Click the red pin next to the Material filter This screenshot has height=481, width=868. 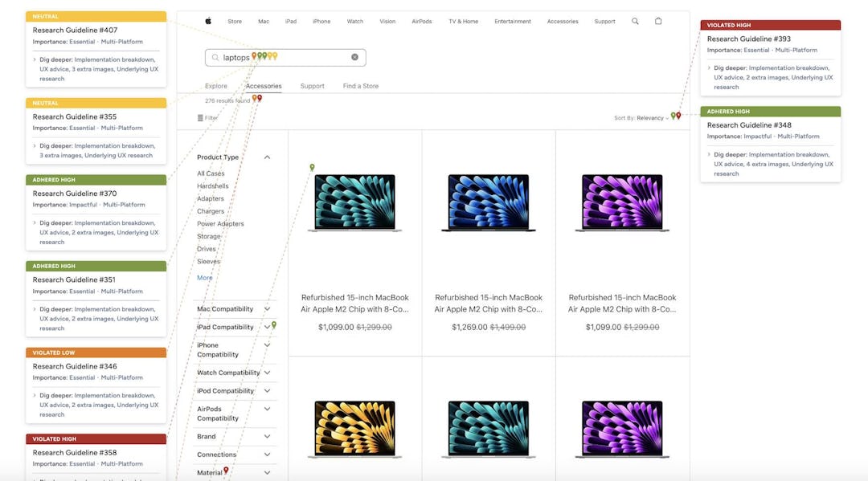tap(226, 471)
